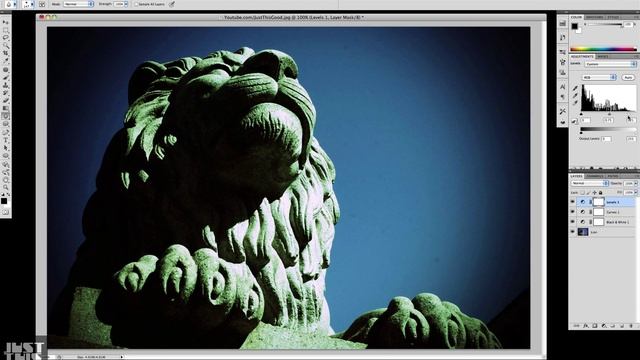Switch to the Masks tab
640x360 pixels.
click(603, 56)
